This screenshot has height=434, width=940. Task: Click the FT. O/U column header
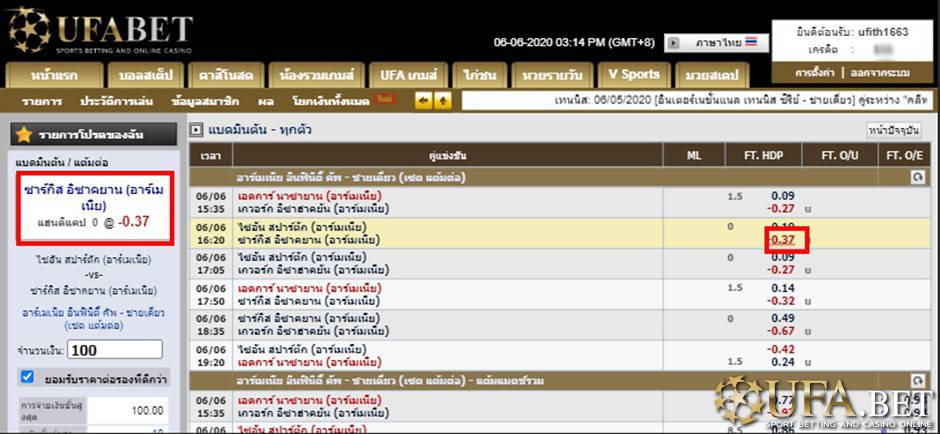(839, 156)
